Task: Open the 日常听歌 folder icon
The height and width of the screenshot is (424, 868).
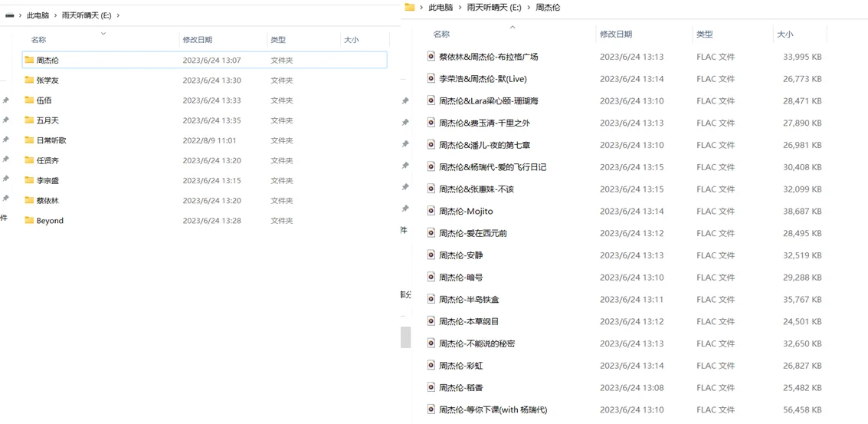Action: pos(29,140)
